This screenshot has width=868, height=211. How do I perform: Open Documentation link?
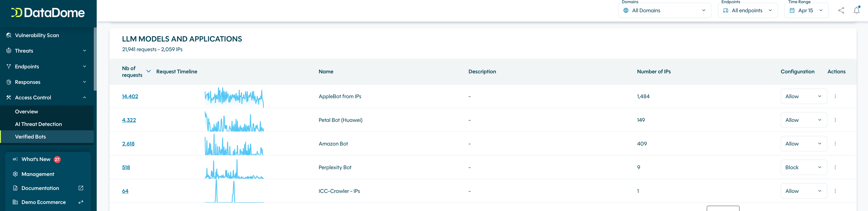point(48,188)
